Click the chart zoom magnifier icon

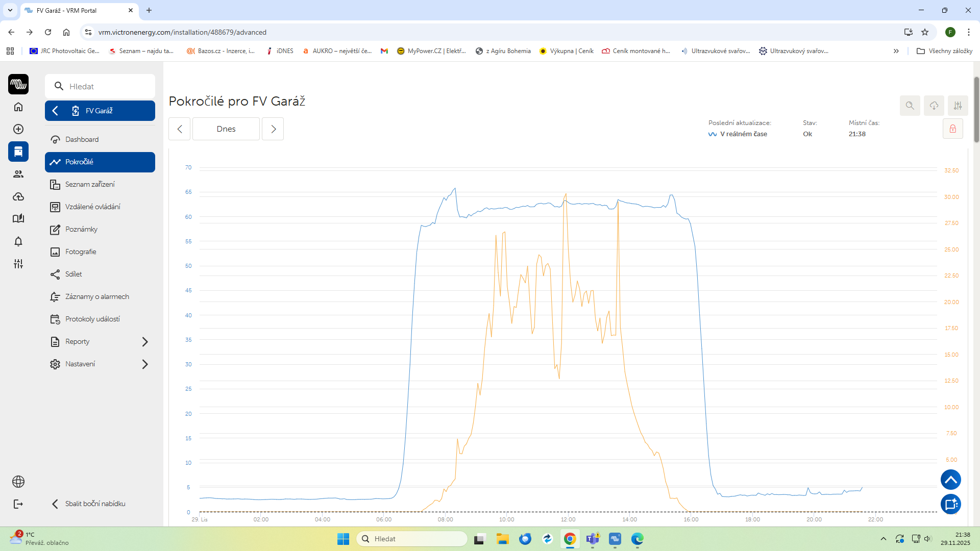910,106
